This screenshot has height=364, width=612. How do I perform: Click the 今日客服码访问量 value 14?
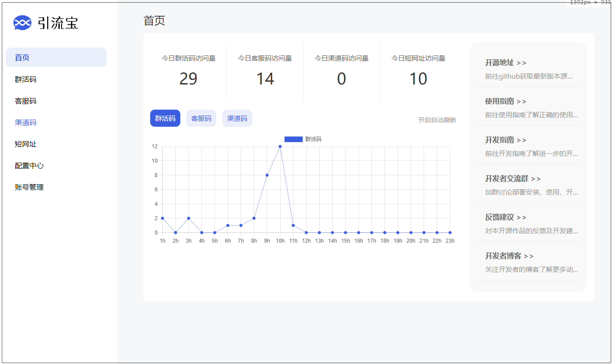click(265, 79)
